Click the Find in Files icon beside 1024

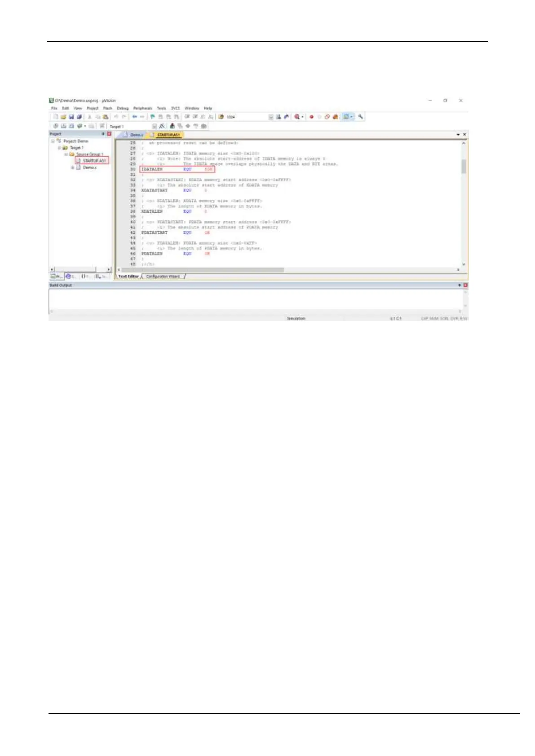pos(221,117)
